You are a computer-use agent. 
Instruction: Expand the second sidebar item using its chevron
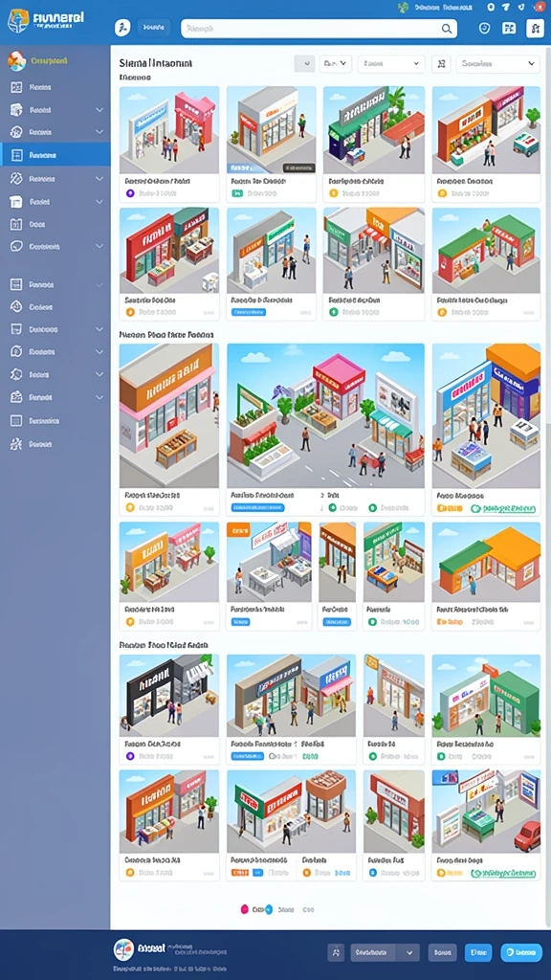(99, 110)
